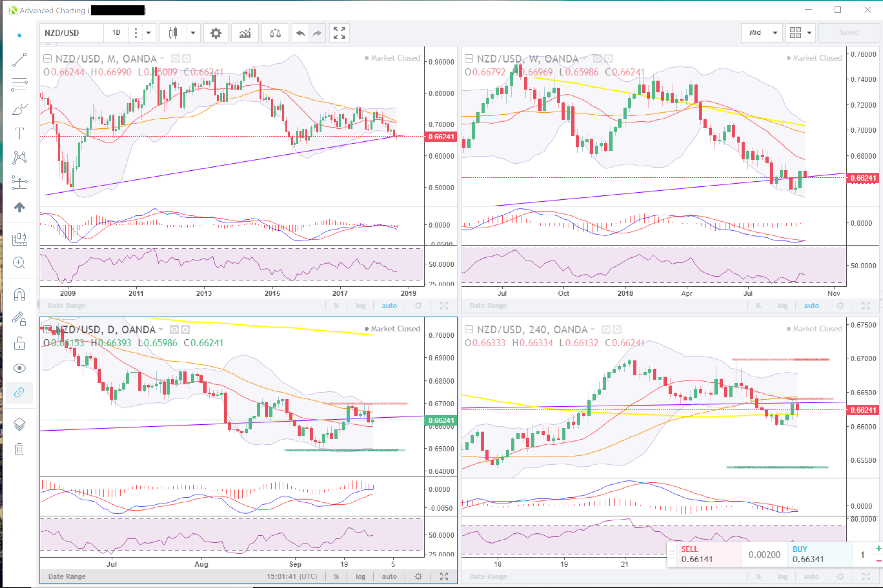Select the brush drawing tool
Image resolution: width=883 pixels, height=588 pixels.
point(19,110)
